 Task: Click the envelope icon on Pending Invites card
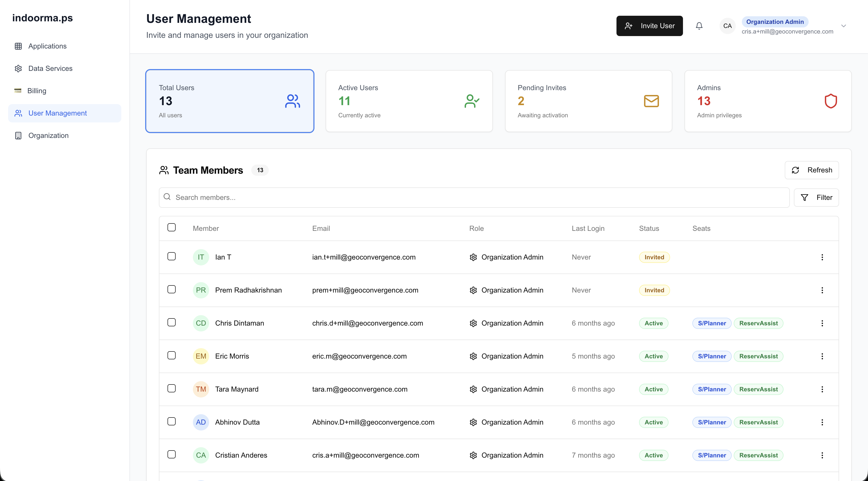(x=651, y=101)
